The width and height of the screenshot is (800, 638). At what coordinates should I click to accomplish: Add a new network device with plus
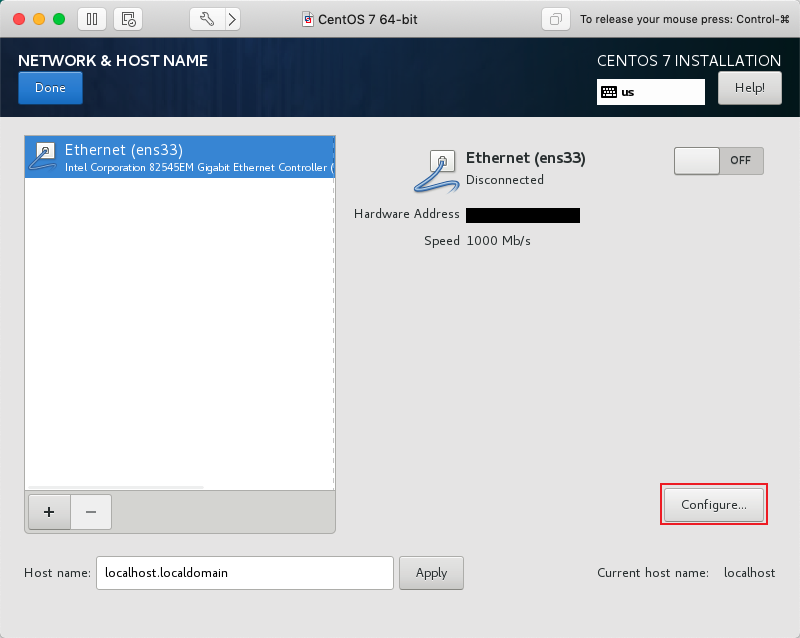tap(49, 512)
